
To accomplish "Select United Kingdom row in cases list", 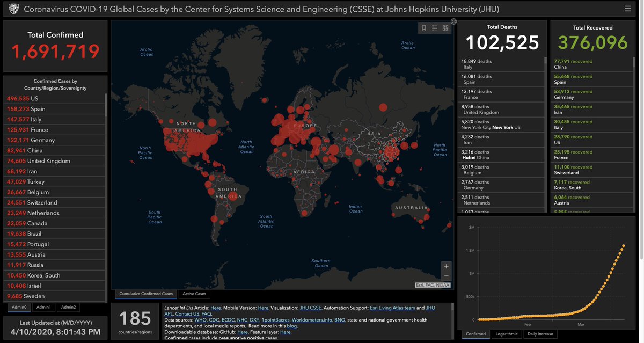I will [x=55, y=161].
